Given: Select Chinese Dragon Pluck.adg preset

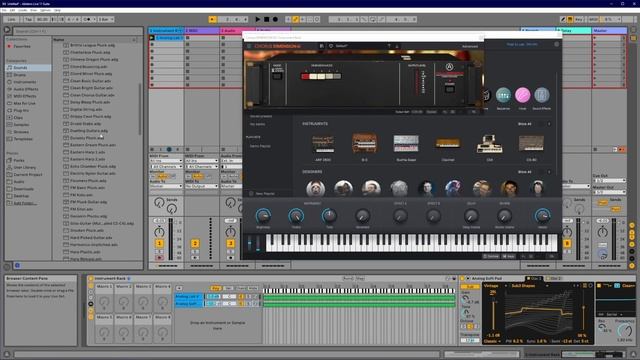Looking at the screenshot, I should coord(94,60).
